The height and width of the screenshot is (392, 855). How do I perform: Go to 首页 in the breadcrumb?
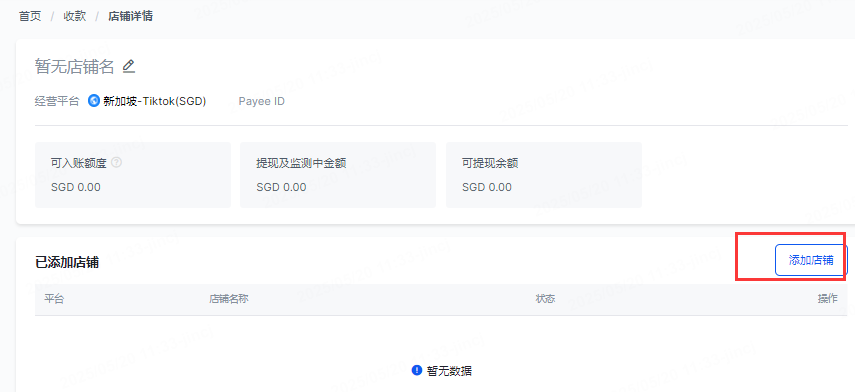tap(30, 16)
